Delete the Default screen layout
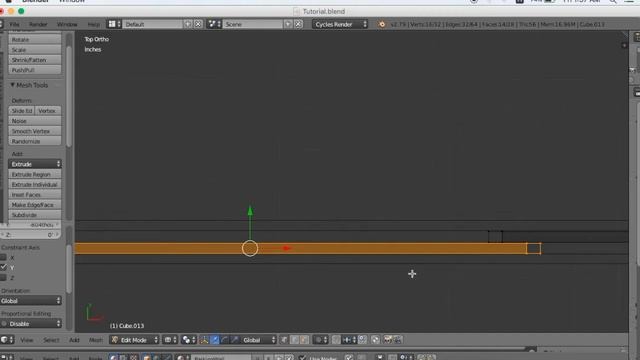This screenshot has height=360, width=640. [x=198, y=24]
